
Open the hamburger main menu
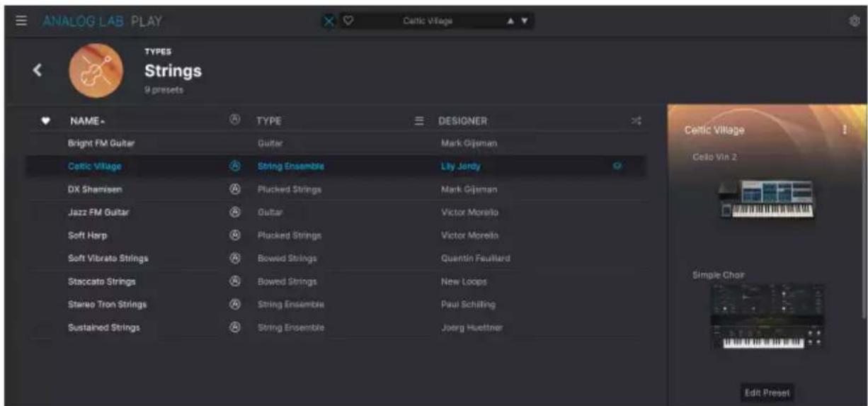[x=21, y=21]
